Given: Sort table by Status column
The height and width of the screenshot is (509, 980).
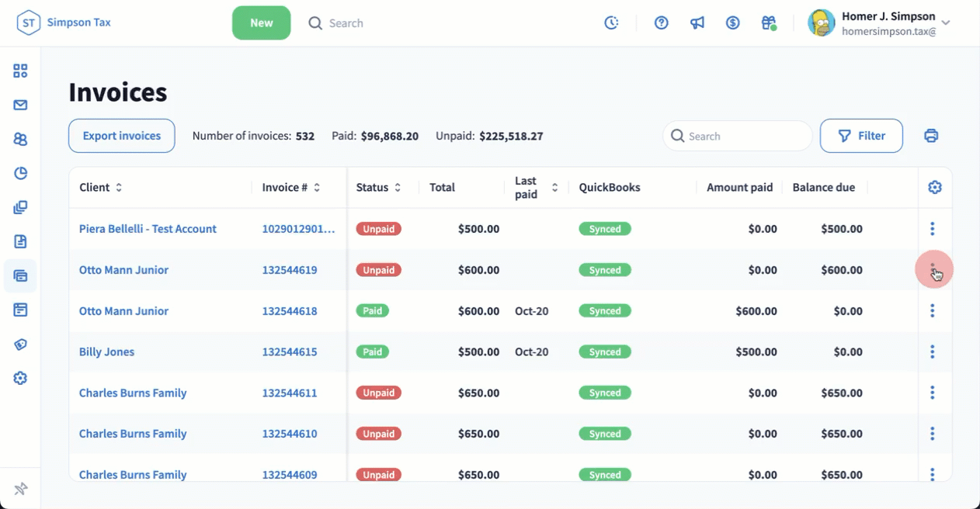Looking at the screenshot, I should click(x=398, y=188).
